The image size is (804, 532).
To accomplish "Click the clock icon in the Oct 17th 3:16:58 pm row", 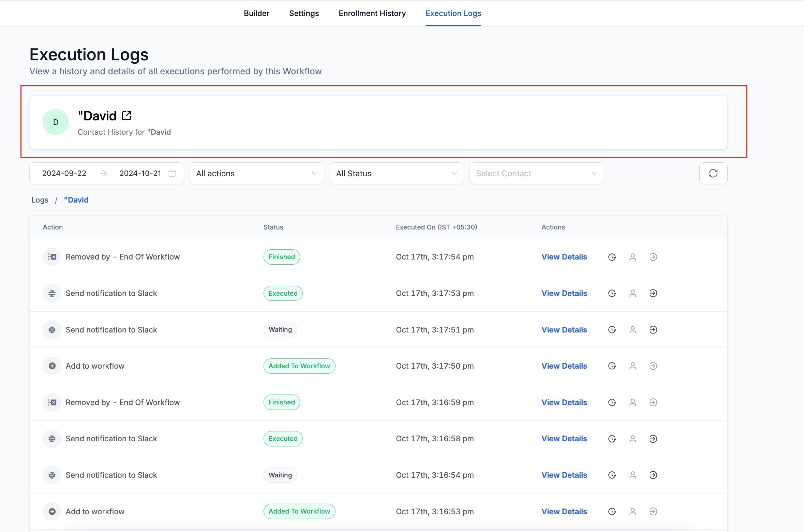I will pyautogui.click(x=612, y=439).
